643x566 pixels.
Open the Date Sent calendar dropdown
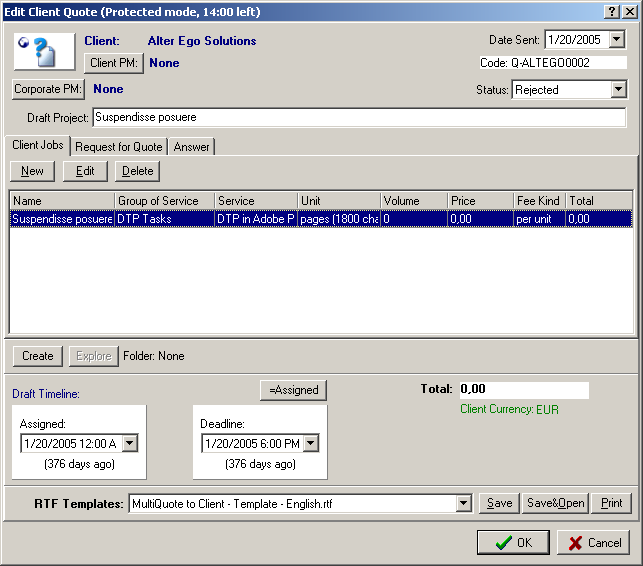616,40
